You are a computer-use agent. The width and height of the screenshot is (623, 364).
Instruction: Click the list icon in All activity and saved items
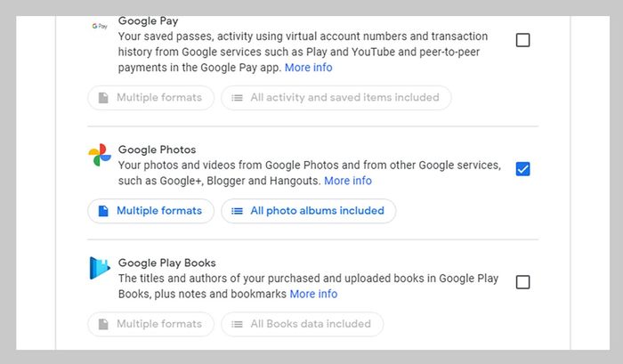click(237, 97)
